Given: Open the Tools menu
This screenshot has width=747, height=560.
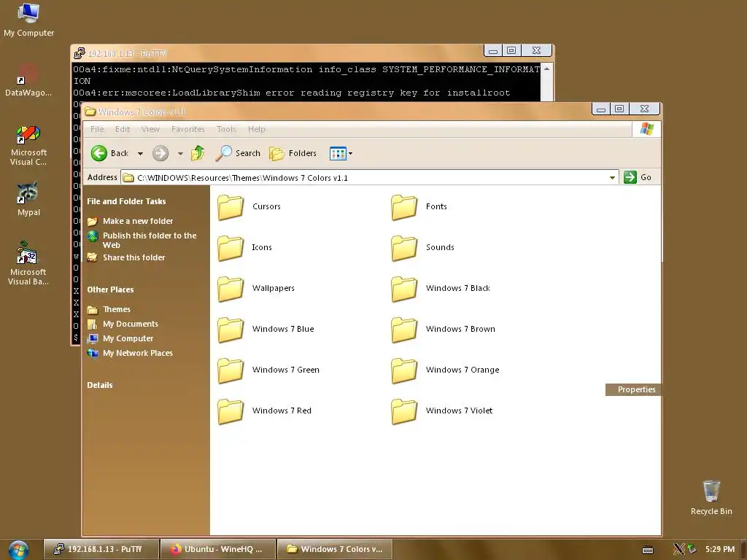Looking at the screenshot, I should coord(226,129).
